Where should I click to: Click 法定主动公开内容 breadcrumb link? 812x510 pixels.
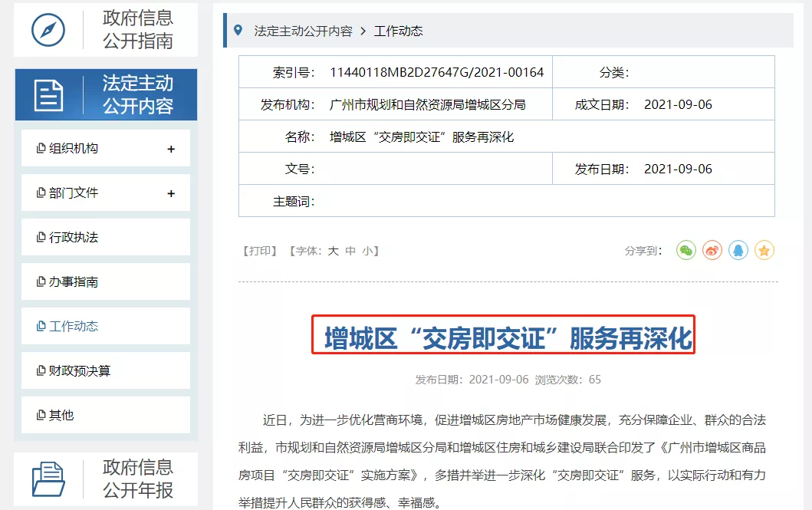(x=303, y=31)
